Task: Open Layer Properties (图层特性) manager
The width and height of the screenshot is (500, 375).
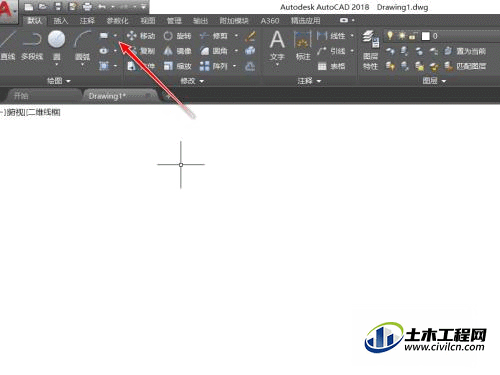Action: tap(371, 50)
